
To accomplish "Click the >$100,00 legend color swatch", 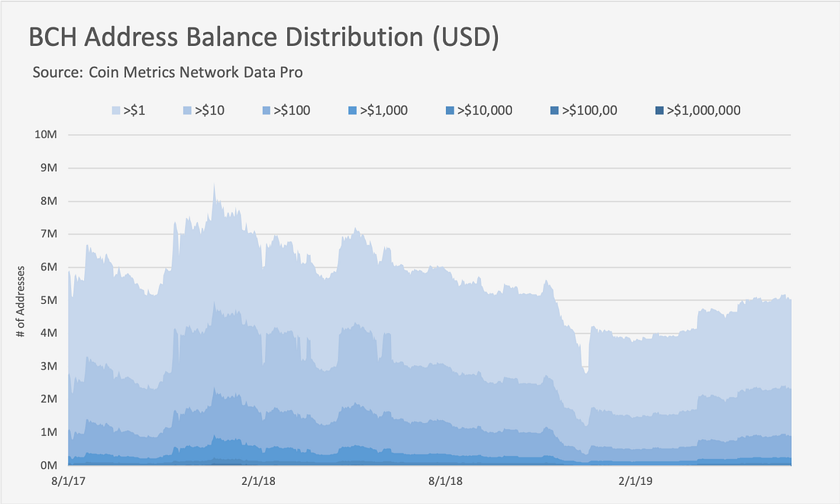I will [554, 111].
